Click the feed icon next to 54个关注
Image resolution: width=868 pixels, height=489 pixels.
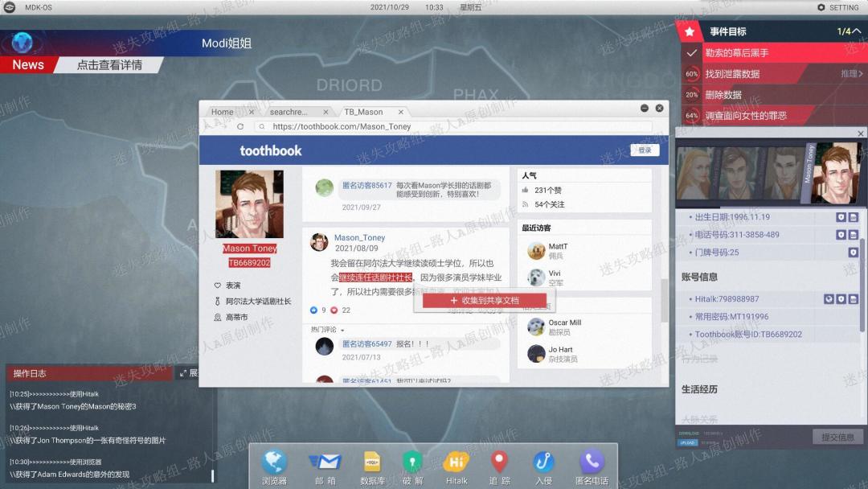525,204
